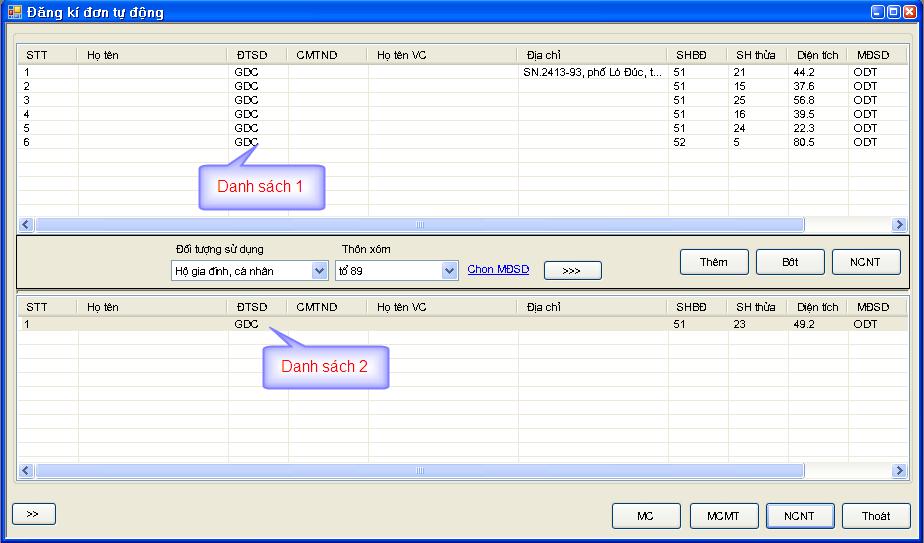Click the MC button at the bottom
Image resolution: width=924 pixels, height=543 pixels.
click(646, 516)
